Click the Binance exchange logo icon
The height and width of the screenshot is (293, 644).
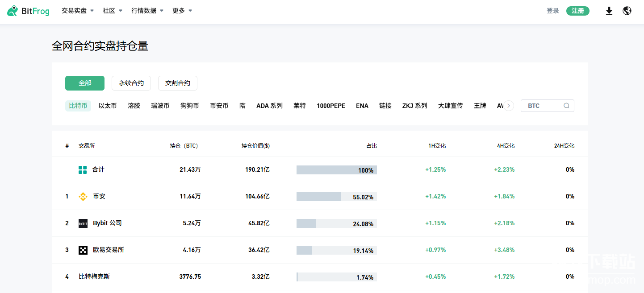[x=83, y=197]
